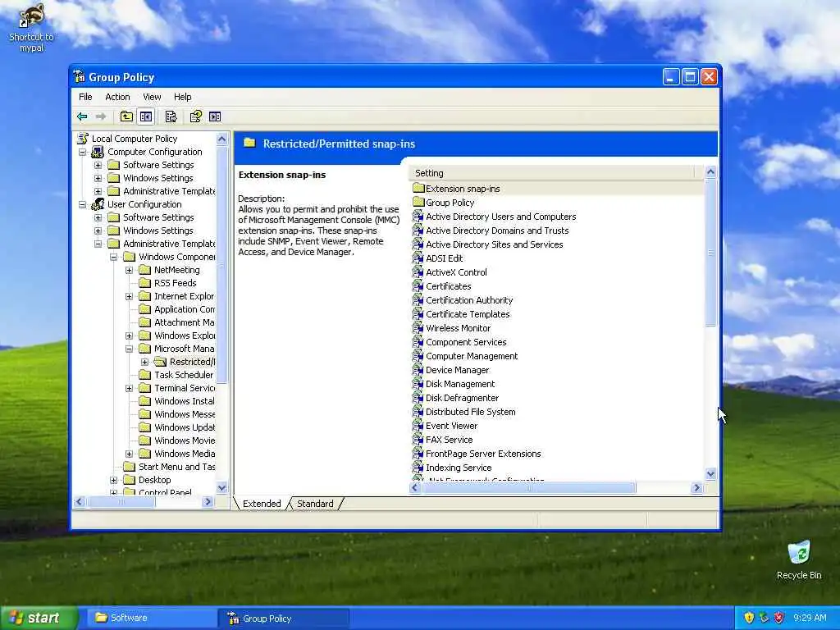840x630 pixels.
Task: Open the Help toolbar icon
Action: click(x=195, y=116)
